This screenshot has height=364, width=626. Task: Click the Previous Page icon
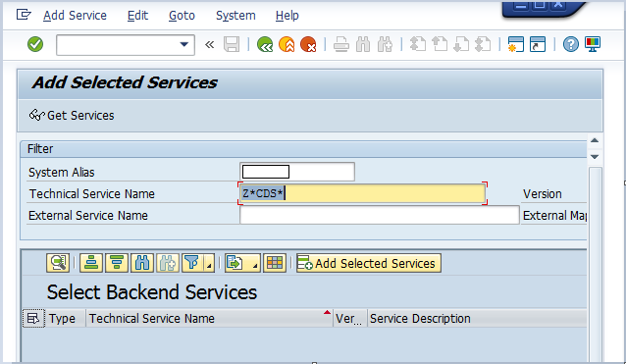pyautogui.click(x=440, y=44)
